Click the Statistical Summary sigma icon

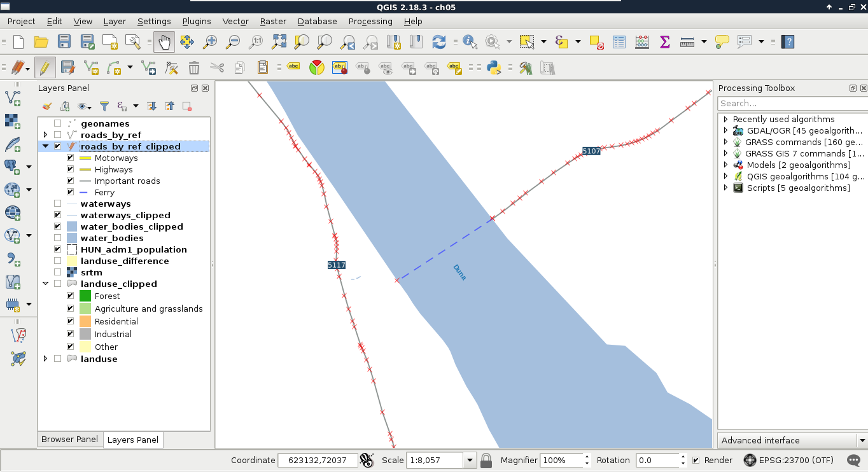tap(665, 42)
